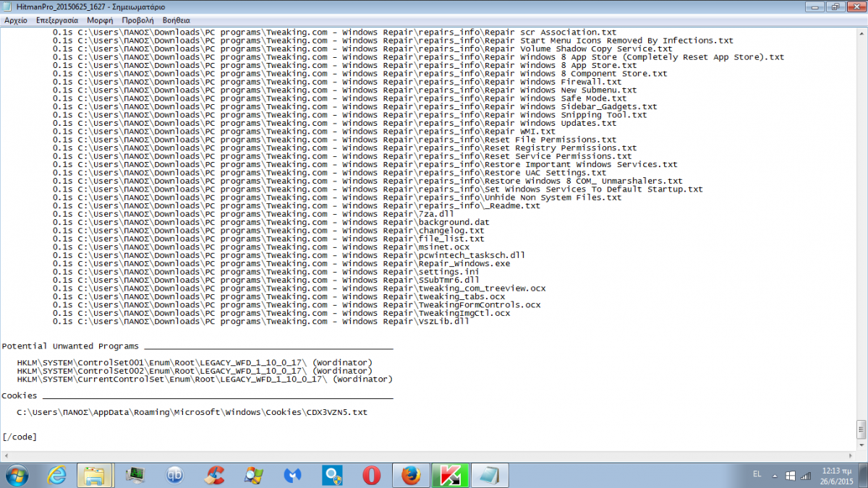Click the line ending in file_list.txt
Screen dimensions: 868x488
pyautogui.click(x=268, y=239)
